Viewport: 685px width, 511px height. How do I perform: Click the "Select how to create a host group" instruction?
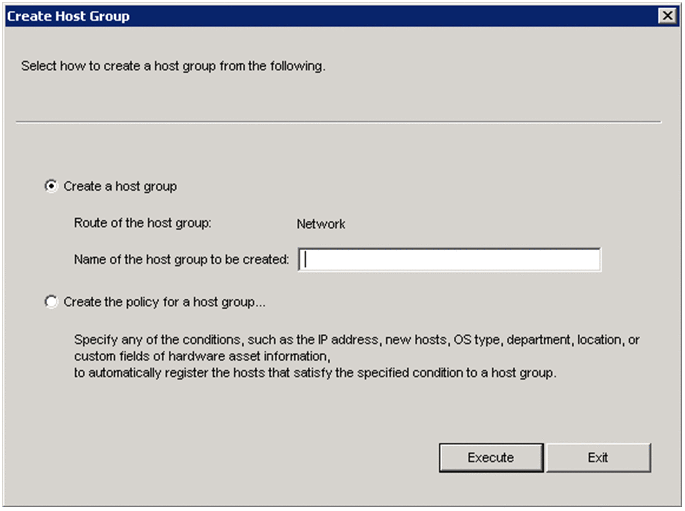(173, 67)
